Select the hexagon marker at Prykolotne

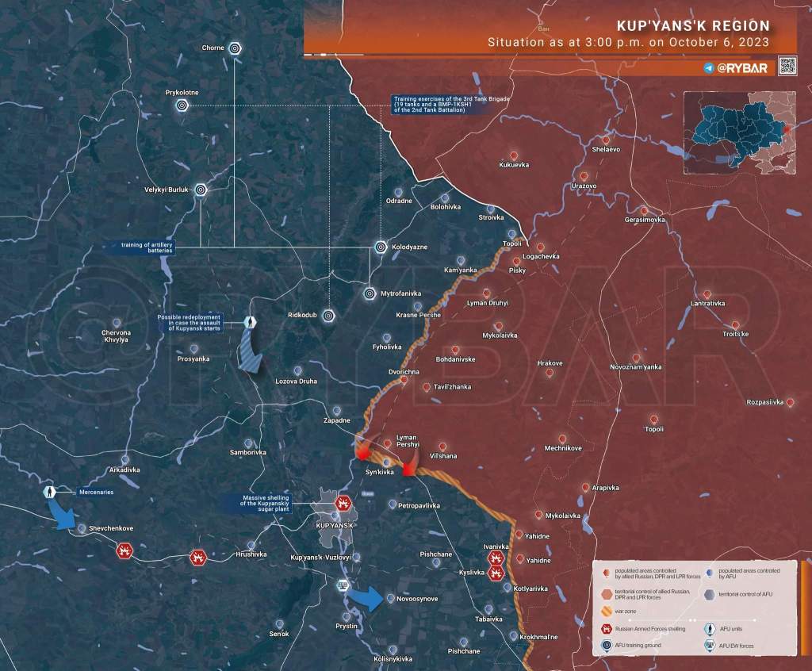(182, 107)
